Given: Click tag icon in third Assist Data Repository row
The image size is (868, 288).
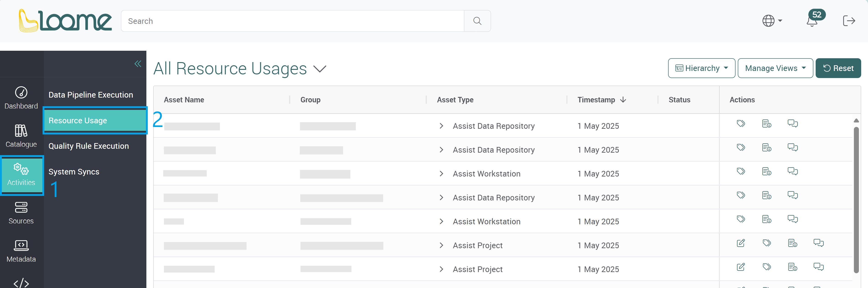Looking at the screenshot, I should click(741, 195).
